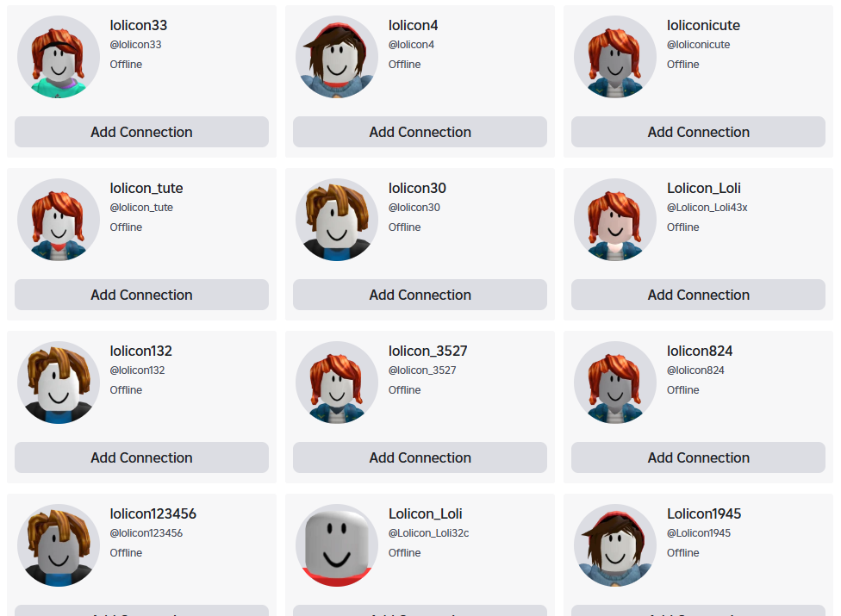The width and height of the screenshot is (841, 616).
Task: Select the @lolicon132 username text
Action: (137, 370)
